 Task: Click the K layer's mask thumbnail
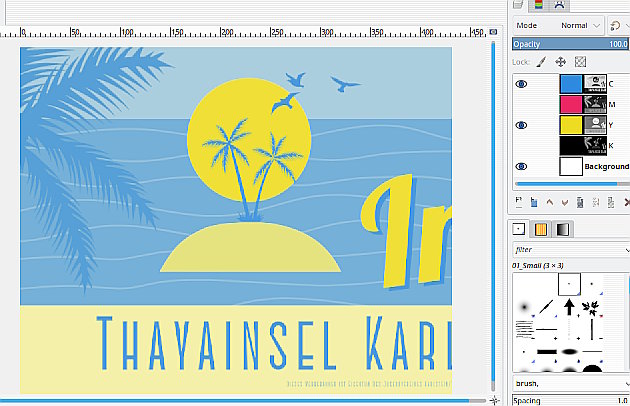click(595, 146)
